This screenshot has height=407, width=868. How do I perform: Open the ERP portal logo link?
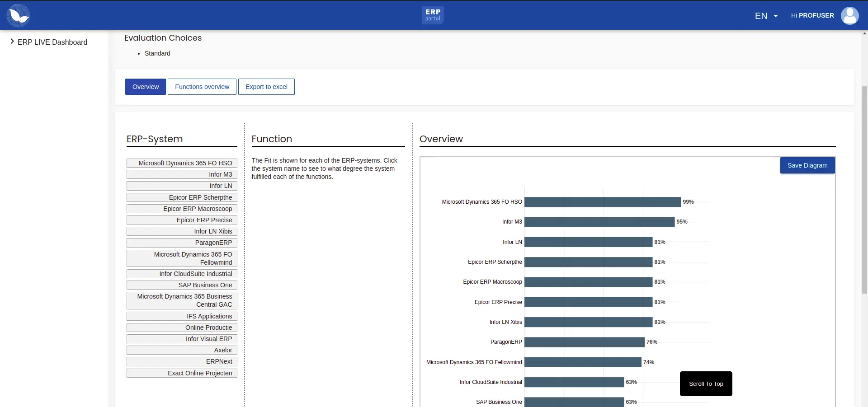pos(433,15)
